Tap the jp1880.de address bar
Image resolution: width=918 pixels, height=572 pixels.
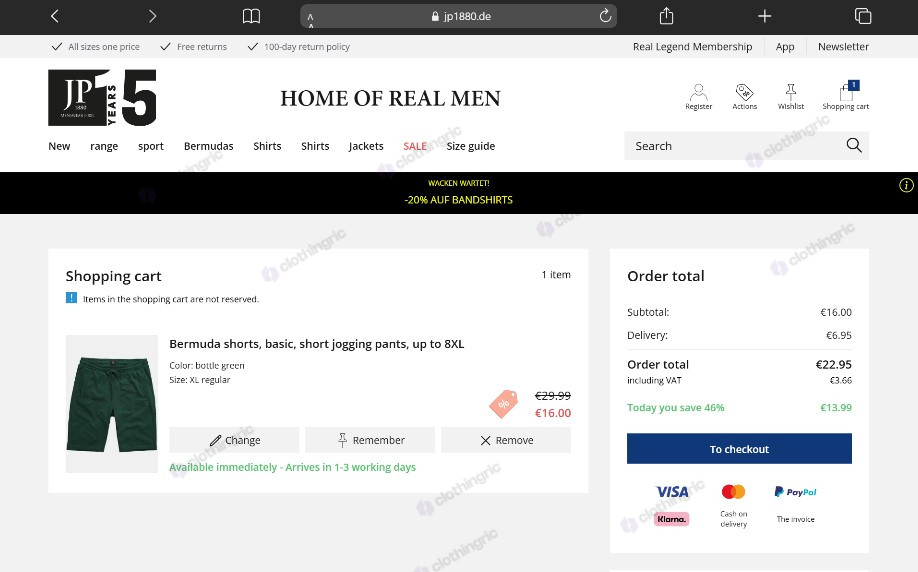tap(458, 16)
